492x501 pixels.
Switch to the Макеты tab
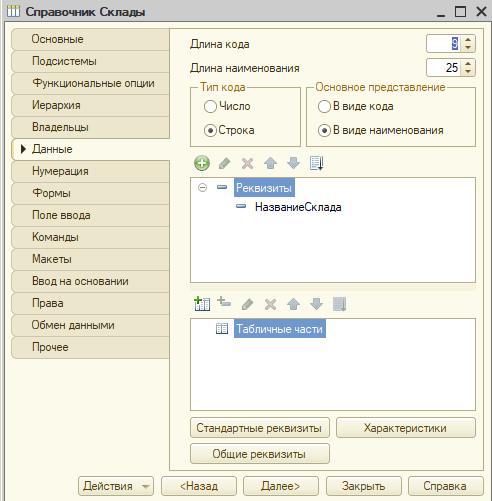tap(90, 259)
